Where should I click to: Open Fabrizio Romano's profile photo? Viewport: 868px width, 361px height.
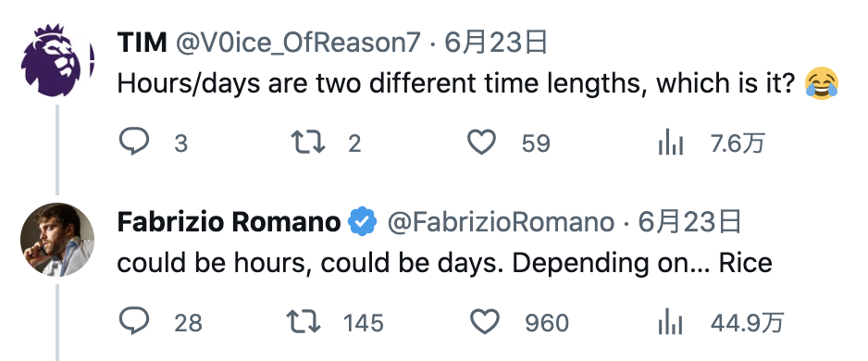pos(57,239)
